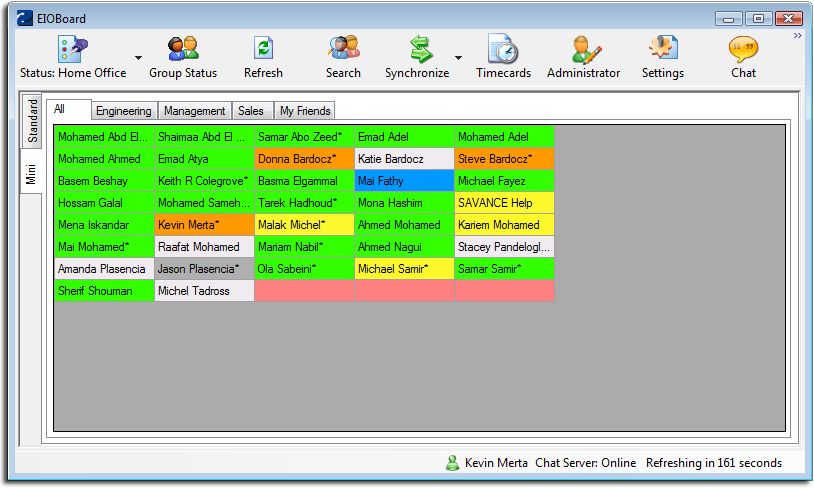The image size is (814, 489).
Task: Select the gray Jason Plasencia cell
Action: click(204, 269)
